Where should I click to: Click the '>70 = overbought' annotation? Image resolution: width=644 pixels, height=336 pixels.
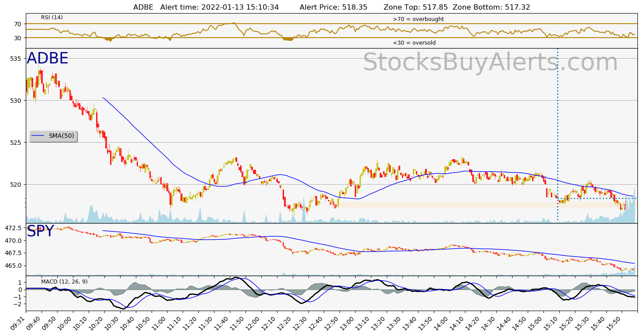pos(418,19)
